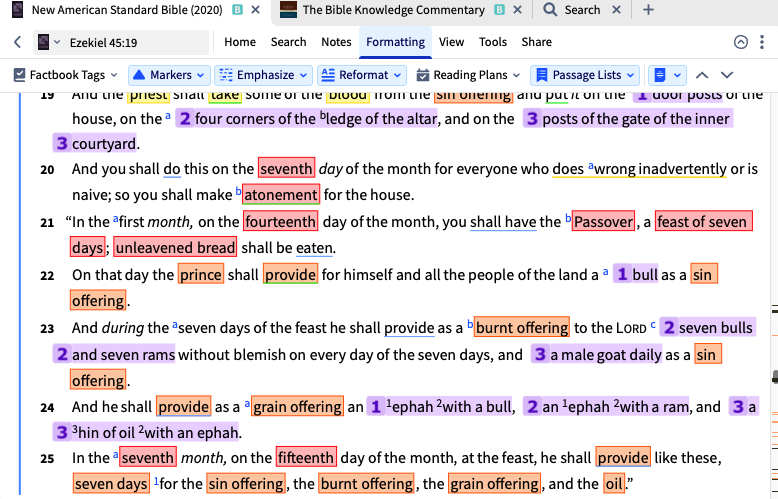Image resolution: width=778 pixels, height=499 pixels.
Task: Click verse number 22
Action: click(47, 276)
